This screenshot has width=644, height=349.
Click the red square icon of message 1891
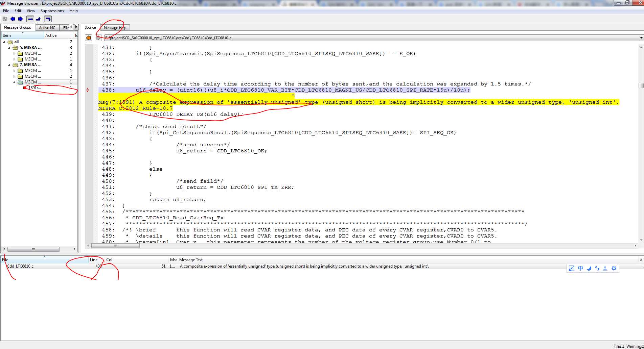[25, 88]
